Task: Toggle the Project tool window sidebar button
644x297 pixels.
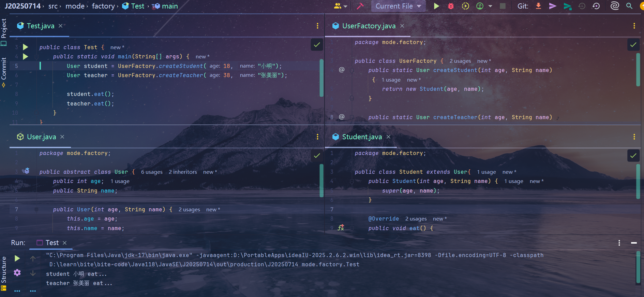Action: coord(4,32)
